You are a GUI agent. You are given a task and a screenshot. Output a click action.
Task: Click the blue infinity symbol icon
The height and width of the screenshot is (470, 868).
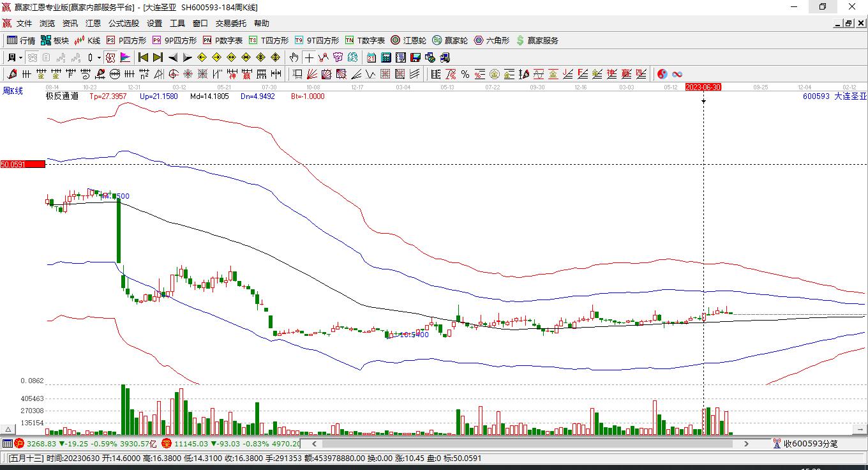click(677, 74)
